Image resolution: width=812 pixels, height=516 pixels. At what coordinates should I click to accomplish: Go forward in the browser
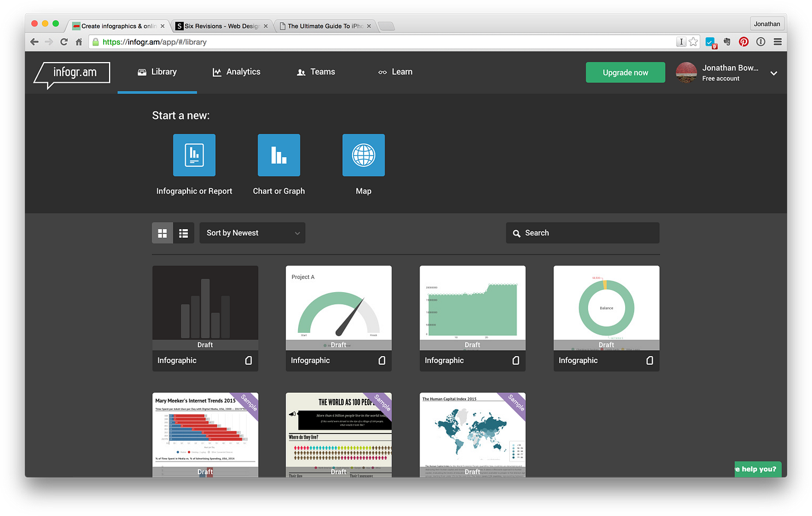pyautogui.click(x=49, y=42)
